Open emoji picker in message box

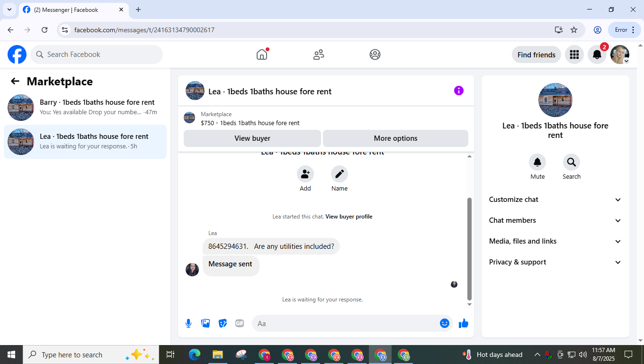[x=444, y=323]
